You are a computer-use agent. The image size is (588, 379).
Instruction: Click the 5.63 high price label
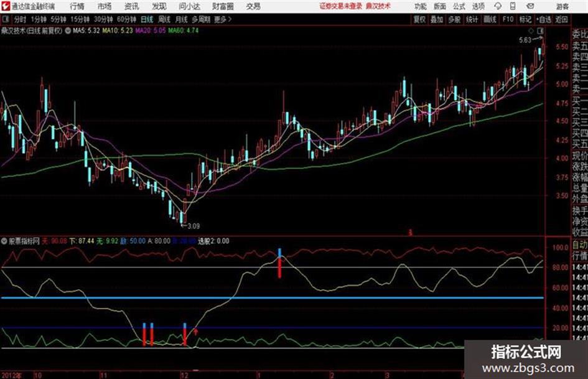coord(525,40)
